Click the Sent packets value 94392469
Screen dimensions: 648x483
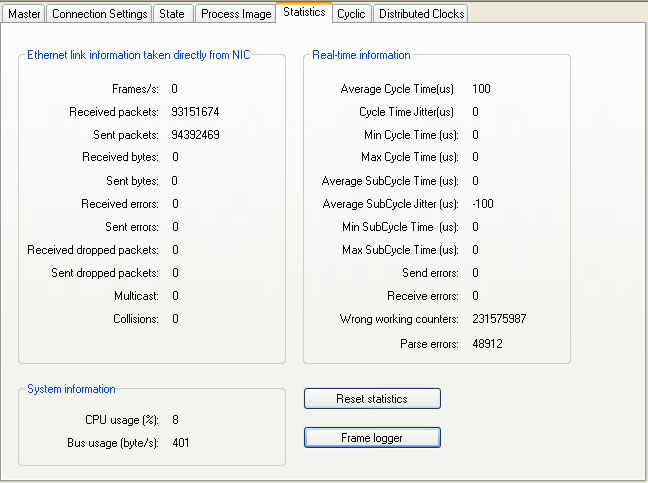(195, 135)
